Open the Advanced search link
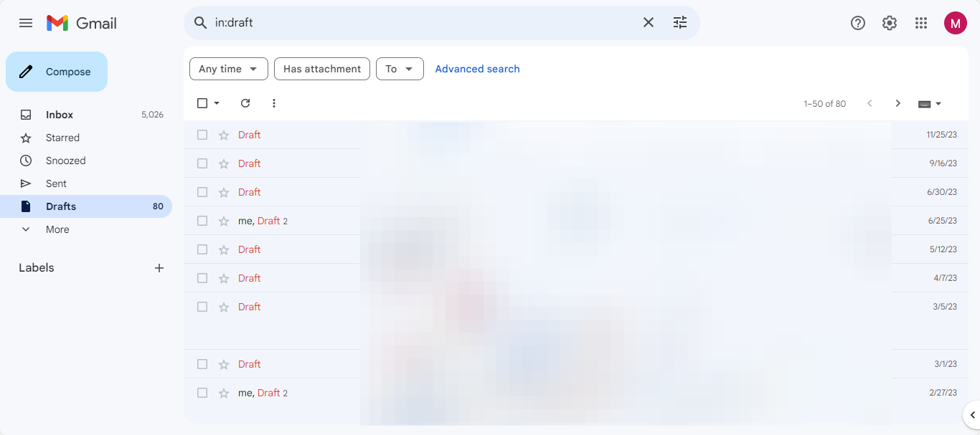This screenshot has width=980, height=435. 477,69
